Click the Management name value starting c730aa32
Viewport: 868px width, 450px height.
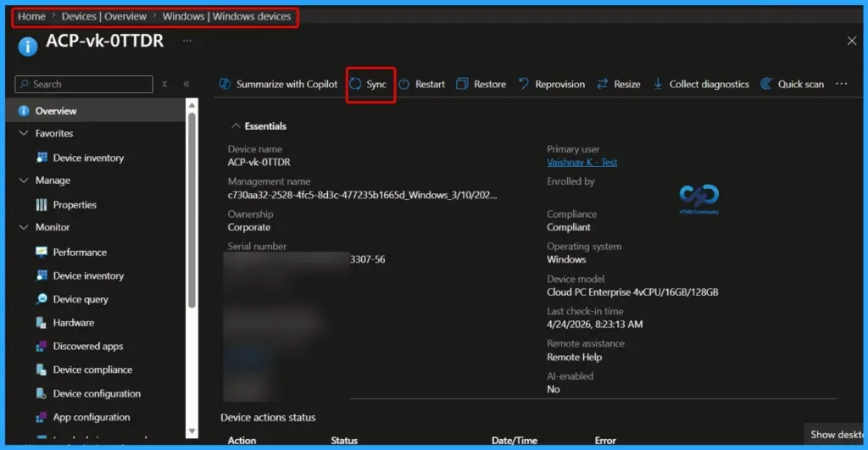click(x=362, y=195)
